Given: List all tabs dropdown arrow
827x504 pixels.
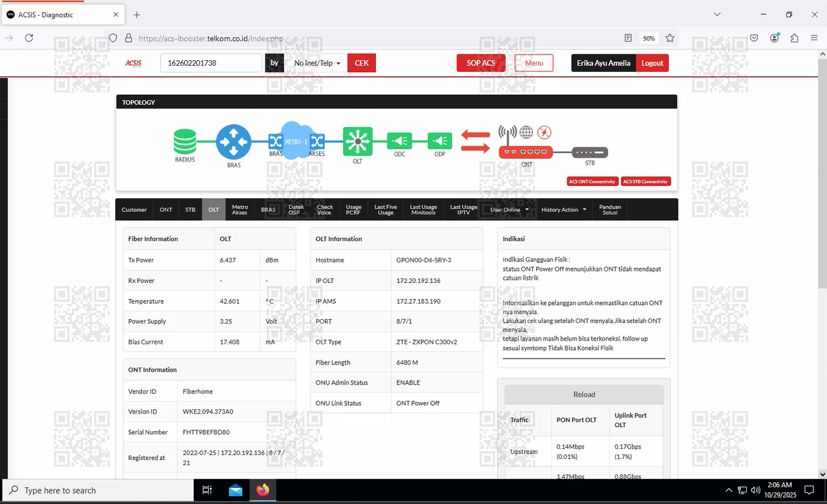Looking at the screenshot, I should pos(717,14).
